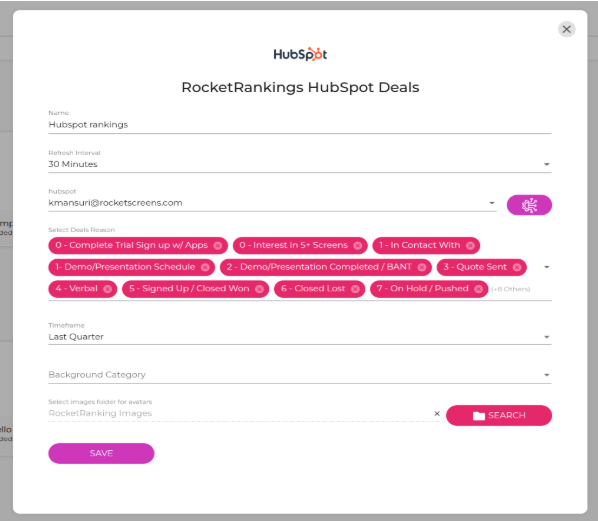Click the '3 - Quote Sent' chip label
The width and height of the screenshot is (598, 521).
point(475,267)
